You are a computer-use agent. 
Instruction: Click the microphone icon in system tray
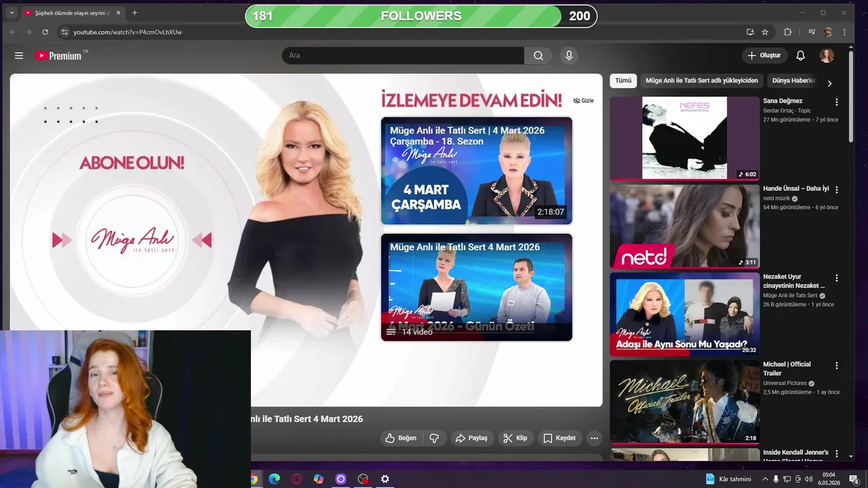pyautogui.click(x=776, y=479)
